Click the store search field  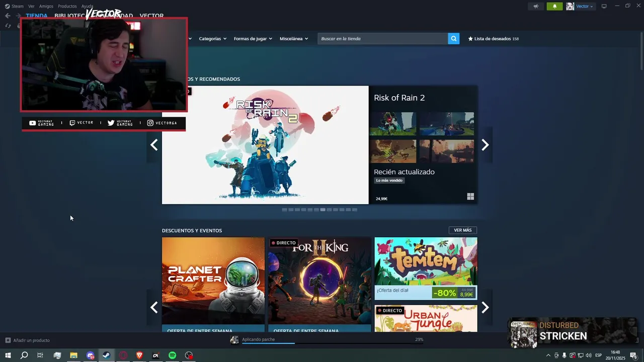coord(383,39)
